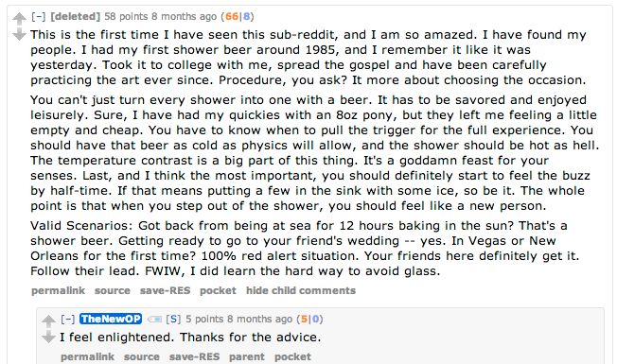Downvote the deleted user's shower beer comment
Screen dimensions: 617x364
point(19,35)
